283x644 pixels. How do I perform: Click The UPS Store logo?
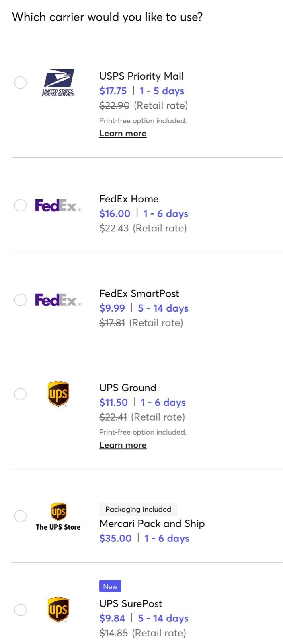58,516
